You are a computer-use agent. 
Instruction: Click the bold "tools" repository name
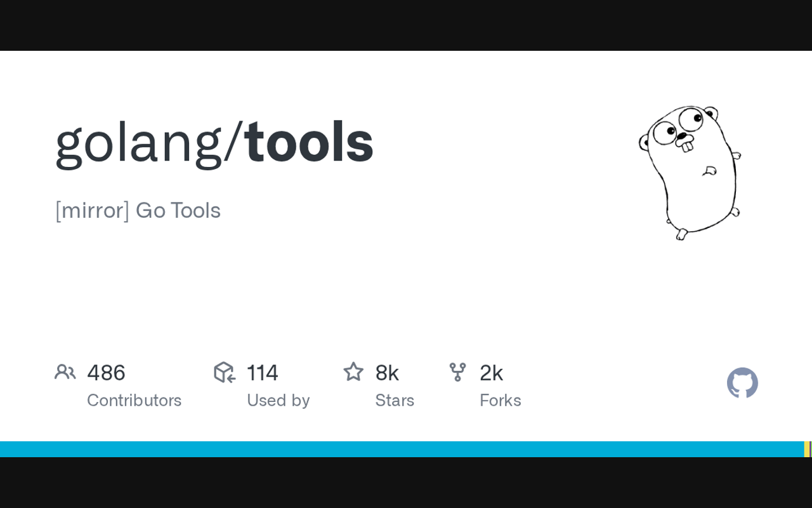(309, 142)
